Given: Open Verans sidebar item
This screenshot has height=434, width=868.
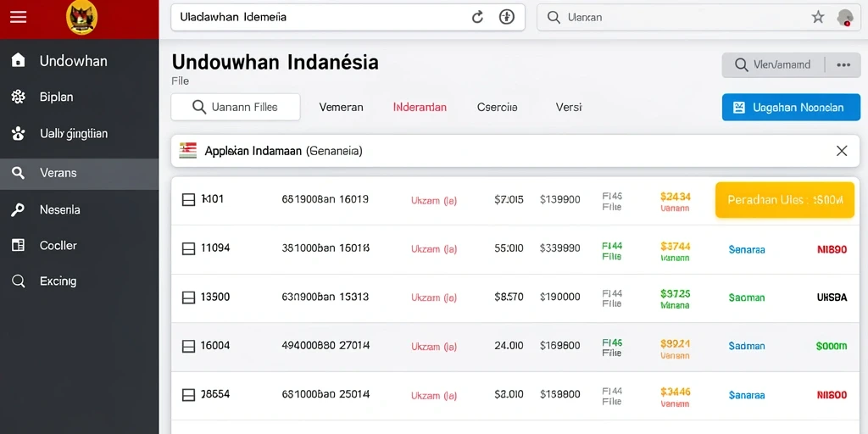Looking at the screenshot, I should (x=79, y=173).
